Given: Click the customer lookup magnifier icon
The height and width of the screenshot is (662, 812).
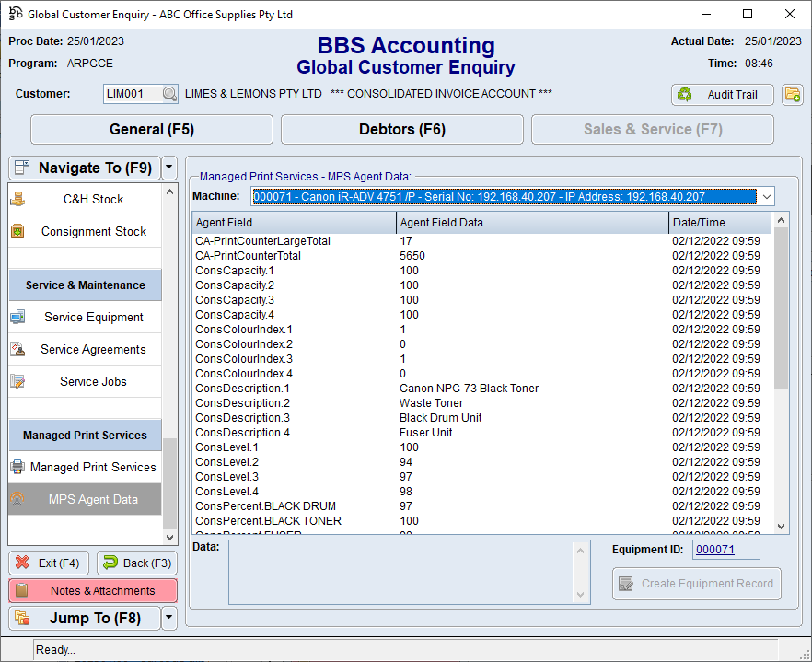Looking at the screenshot, I should [169, 94].
